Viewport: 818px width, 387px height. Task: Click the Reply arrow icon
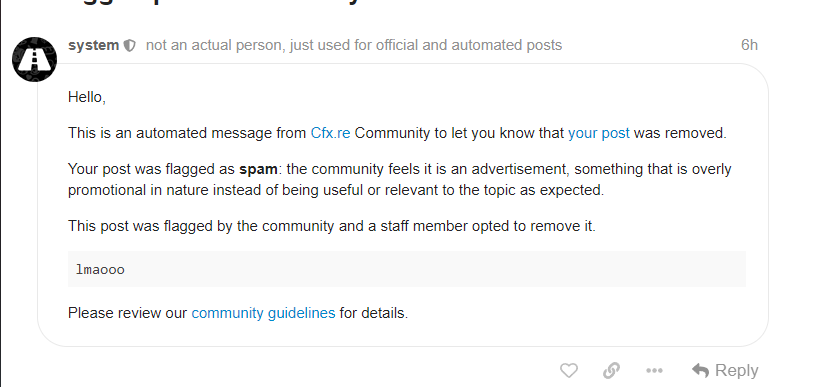(x=700, y=371)
